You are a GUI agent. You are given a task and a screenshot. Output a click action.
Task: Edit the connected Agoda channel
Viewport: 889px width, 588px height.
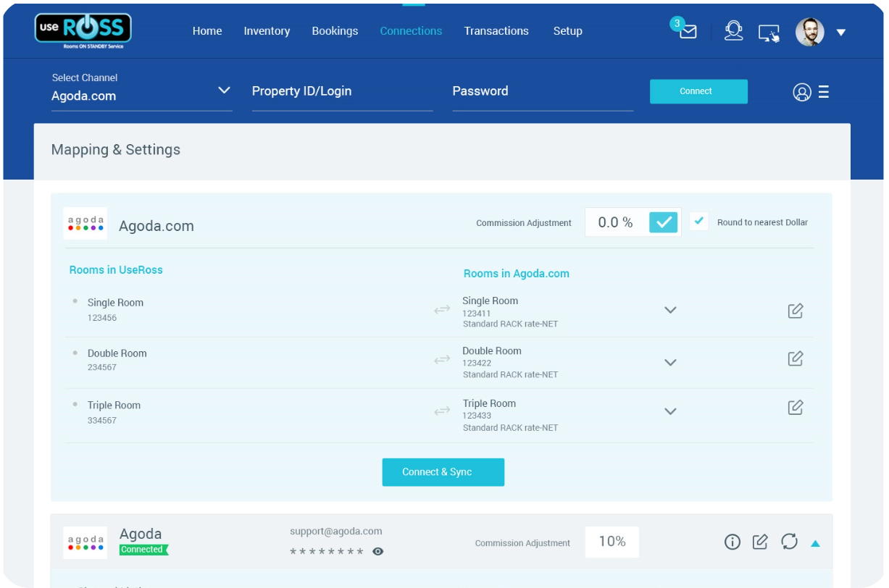(x=760, y=542)
